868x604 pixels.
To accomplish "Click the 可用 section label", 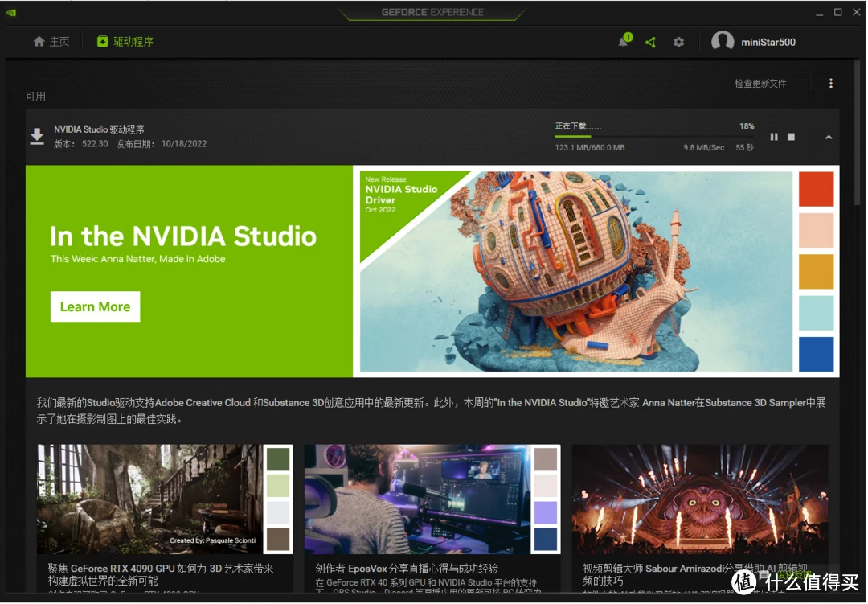I will [x=35, y=97].
